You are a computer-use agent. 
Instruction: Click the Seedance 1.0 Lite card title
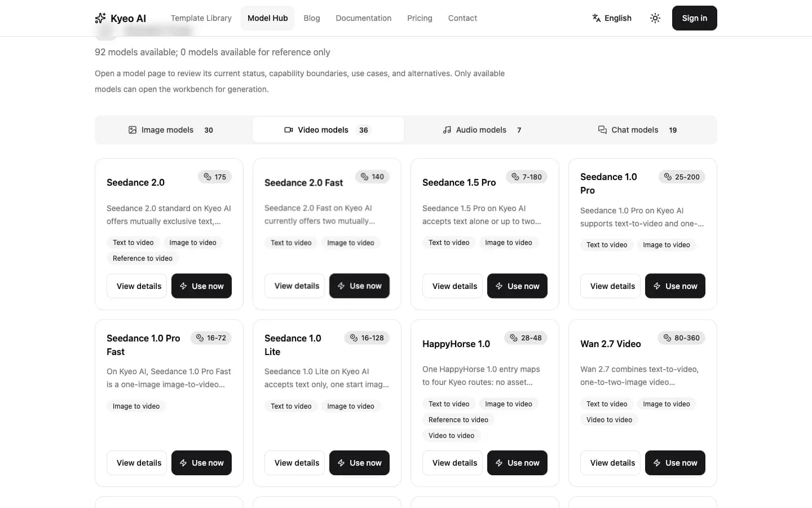click(293, 345)
